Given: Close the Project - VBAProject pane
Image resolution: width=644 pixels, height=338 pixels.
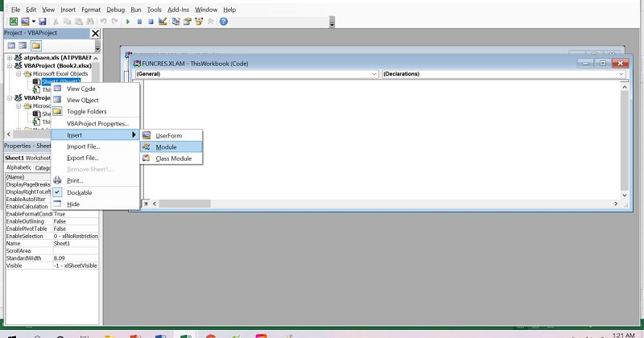Looking at the screenshot, I should tap(95, 33).
